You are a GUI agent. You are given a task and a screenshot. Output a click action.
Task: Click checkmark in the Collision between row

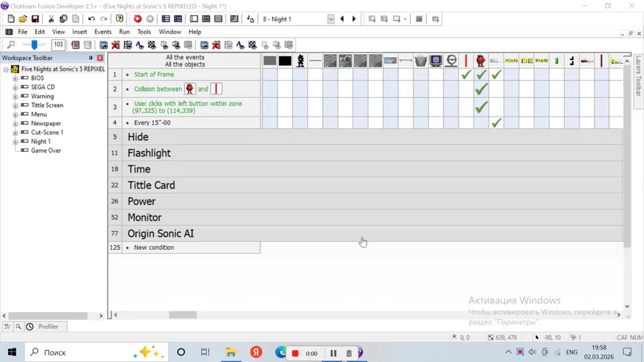[x=481, y=89]
